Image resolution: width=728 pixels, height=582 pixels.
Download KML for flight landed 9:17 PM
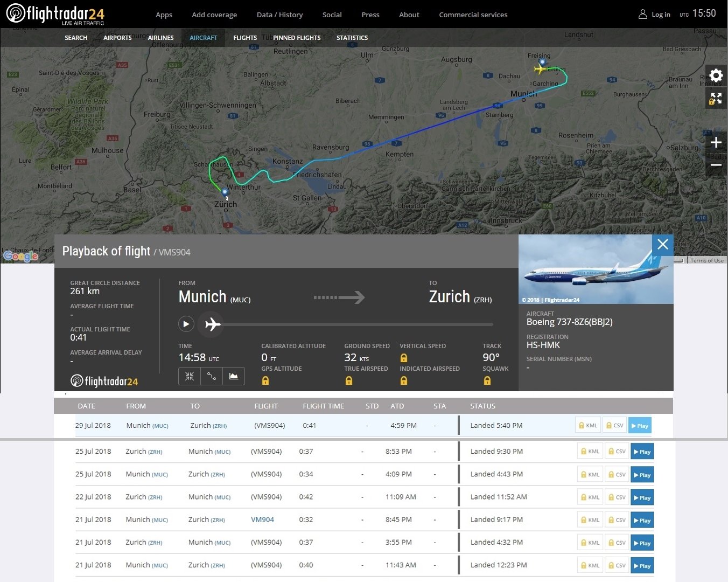click(x=590, y=520)
